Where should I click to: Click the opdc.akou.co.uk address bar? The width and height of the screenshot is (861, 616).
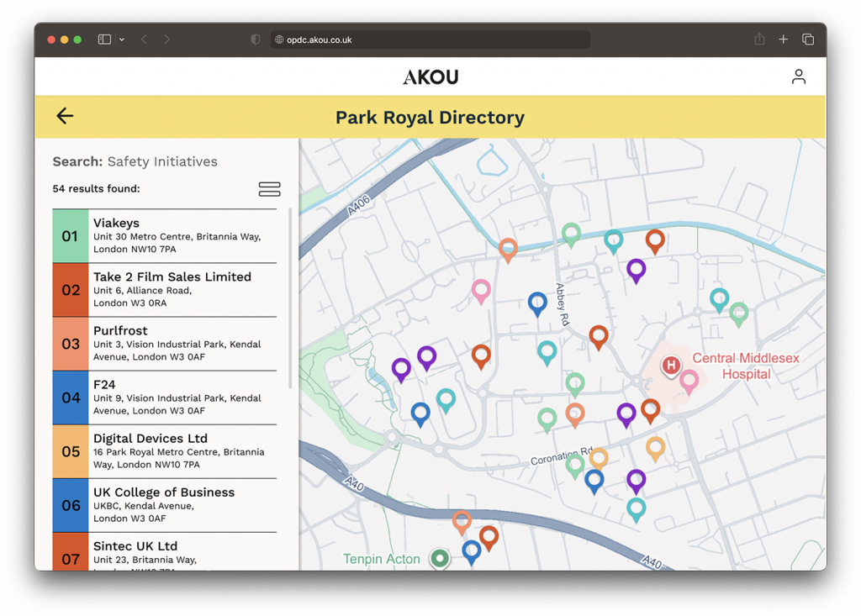coord(430,39)
